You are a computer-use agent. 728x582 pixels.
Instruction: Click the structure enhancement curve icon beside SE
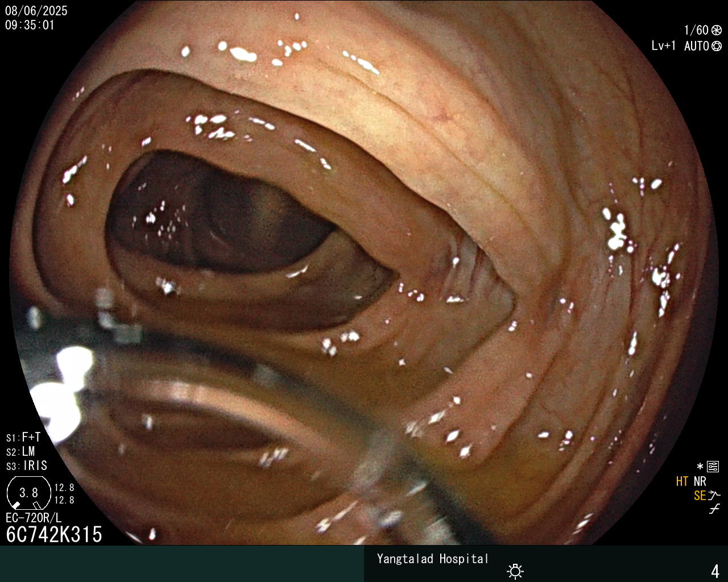click(x=714, y=496)
